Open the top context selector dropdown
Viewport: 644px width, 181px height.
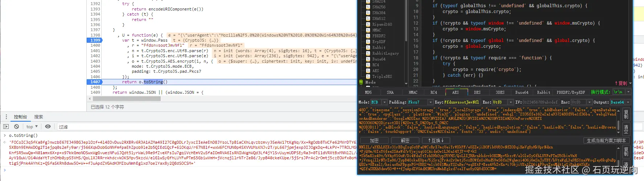[32, 127]
